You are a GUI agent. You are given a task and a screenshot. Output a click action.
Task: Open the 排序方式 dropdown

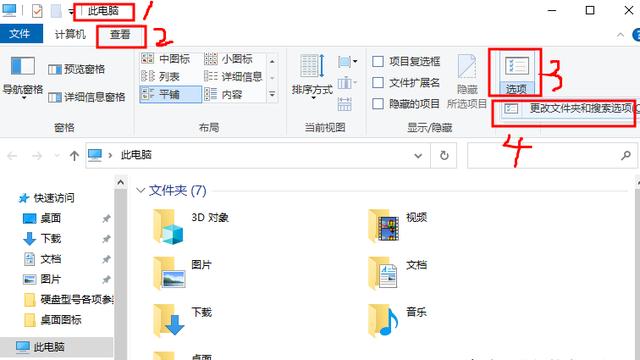click(312, 78)
